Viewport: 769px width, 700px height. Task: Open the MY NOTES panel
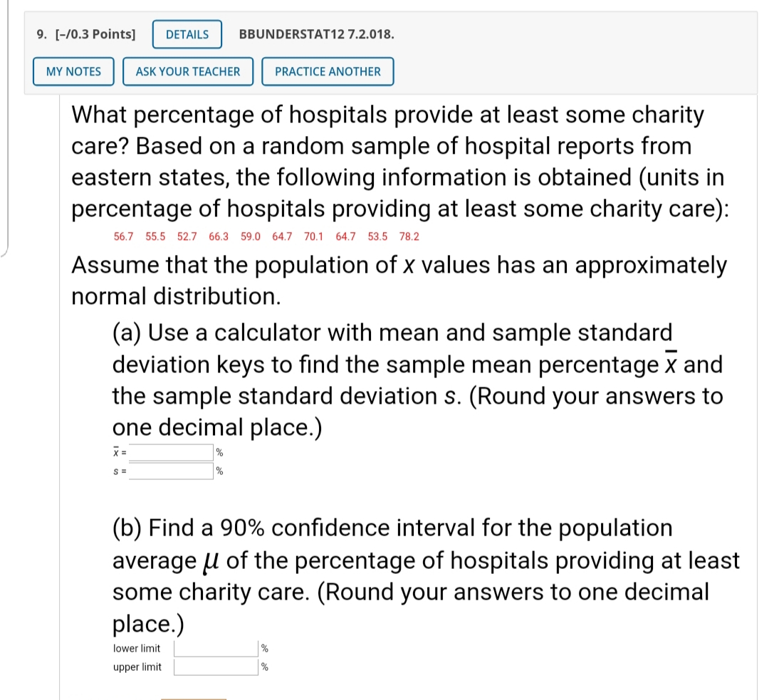coord(73,71)
